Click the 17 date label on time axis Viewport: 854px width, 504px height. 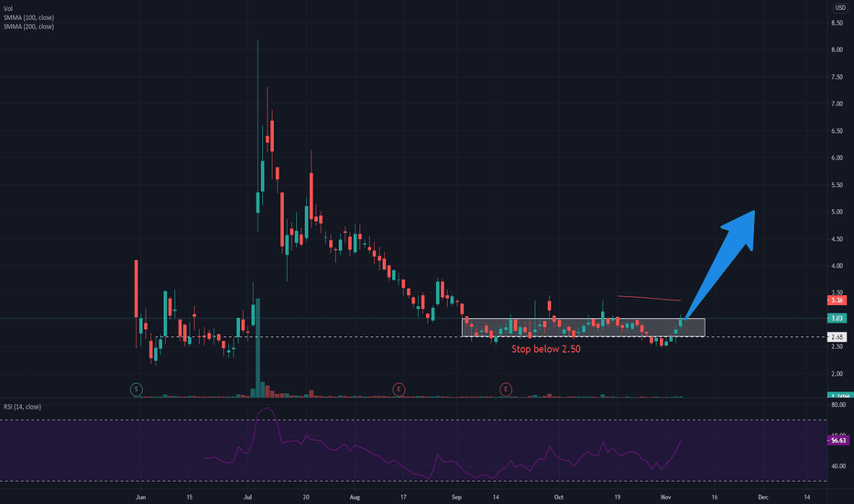pyautogui.click(x=403, y=497)
